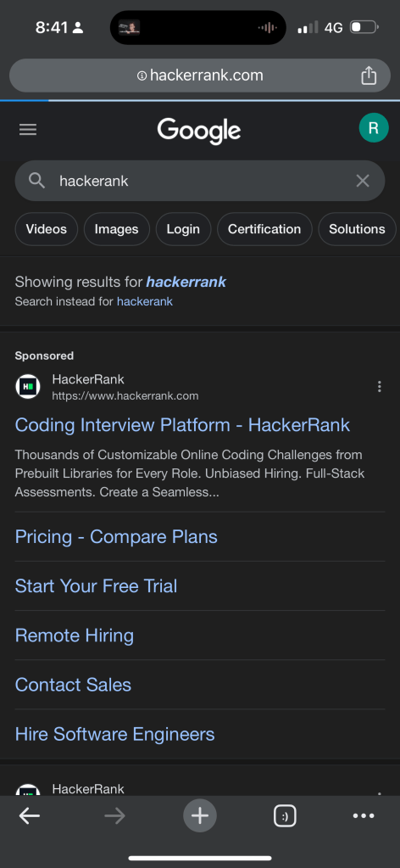The height and width of the screenshot is (868, 400).
Task: Go back with the browser back arrow
Action: [30, 815]
